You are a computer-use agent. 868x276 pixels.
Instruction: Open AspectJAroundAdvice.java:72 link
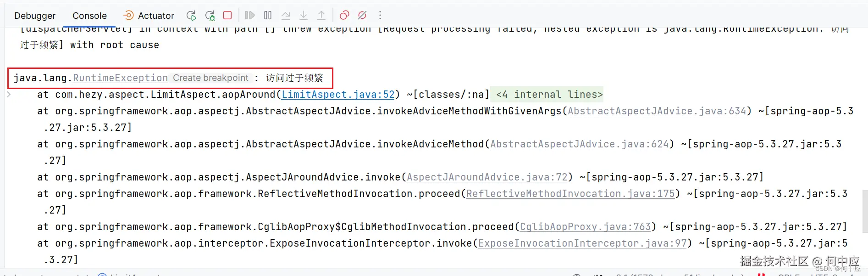(487, 177)
